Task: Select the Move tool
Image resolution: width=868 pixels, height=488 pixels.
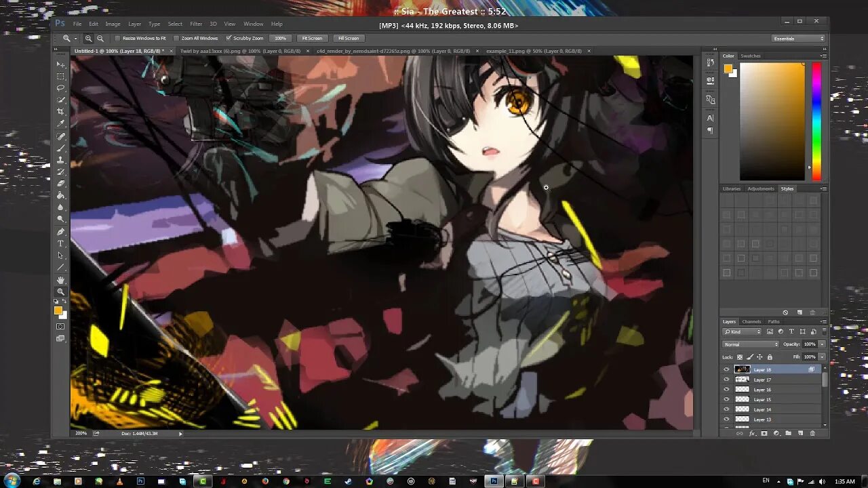Action: [x=60, y=64]
